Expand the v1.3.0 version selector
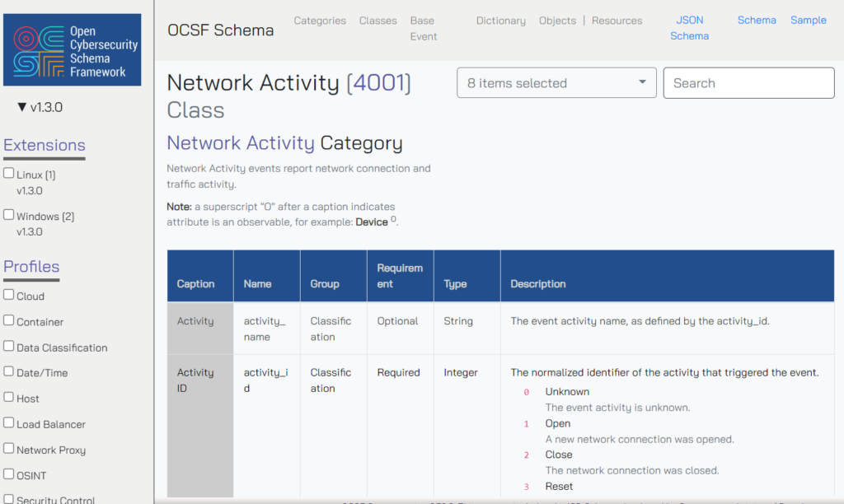This screenshot has height=504, width=844. tap(40, 107)
